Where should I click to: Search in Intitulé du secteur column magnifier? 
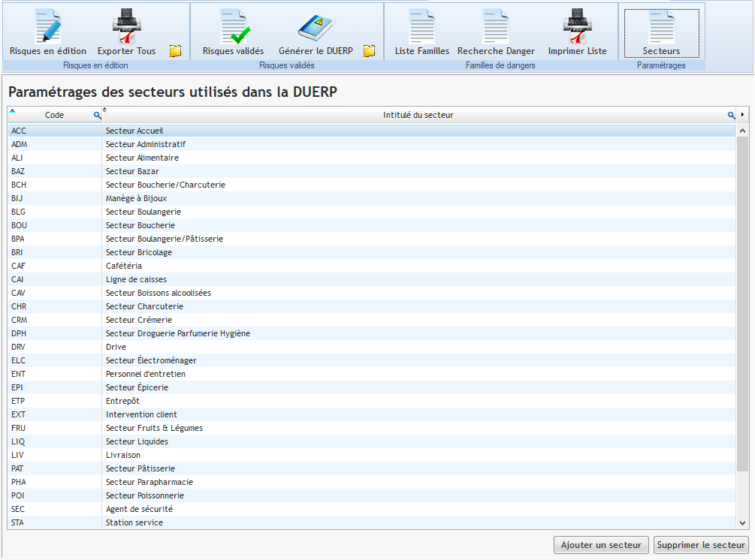pos(731,116)
